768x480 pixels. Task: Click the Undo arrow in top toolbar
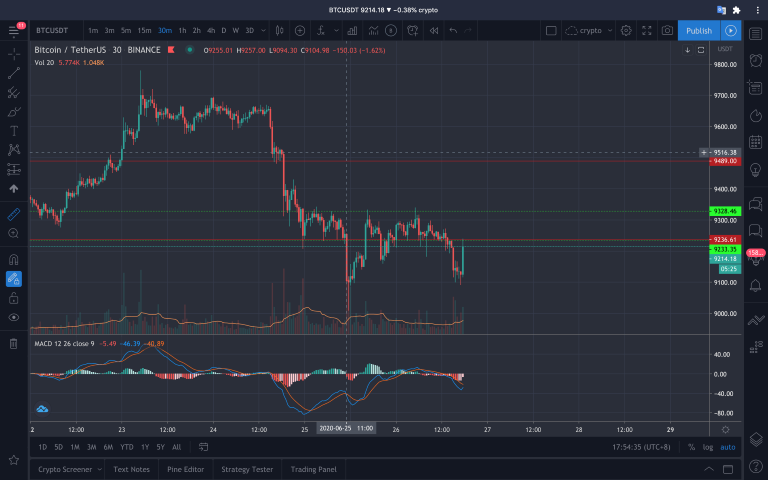(453, 31)
